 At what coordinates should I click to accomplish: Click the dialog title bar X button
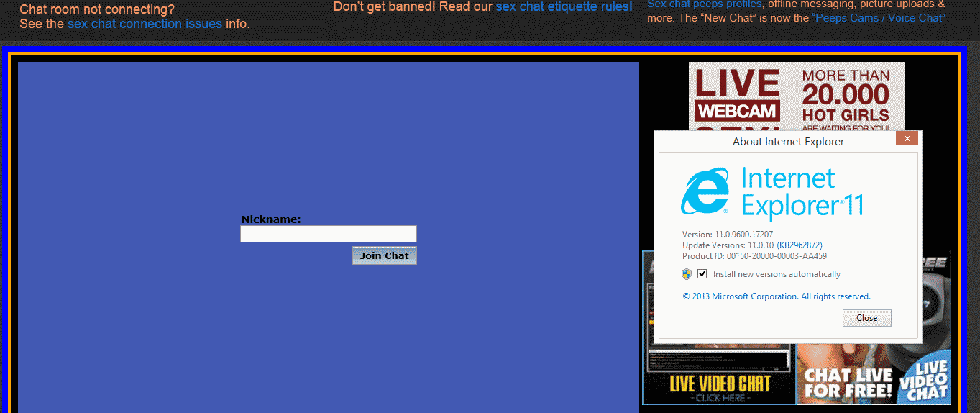907,138
